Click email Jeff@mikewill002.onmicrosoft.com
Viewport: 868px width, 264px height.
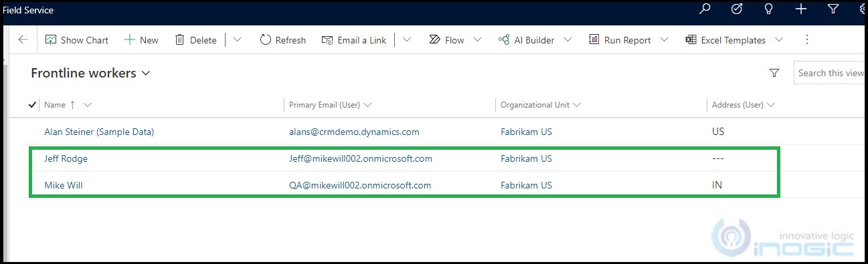[x=361, y=158]
